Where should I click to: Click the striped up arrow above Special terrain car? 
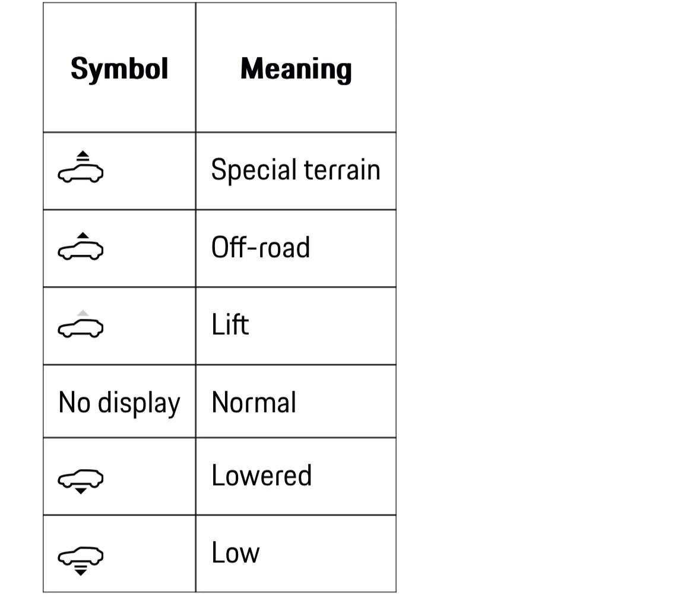click(83, 156)
